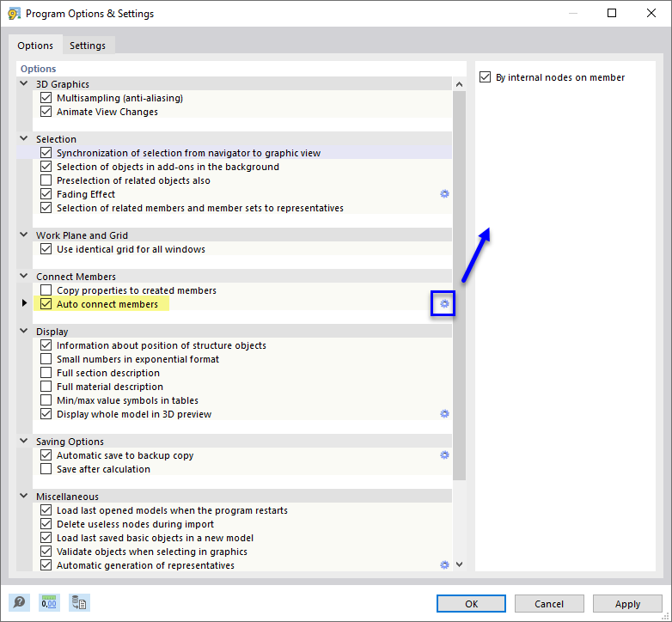
Task: Maximize the Program Options & Settings window
Action: click(612, 13)
